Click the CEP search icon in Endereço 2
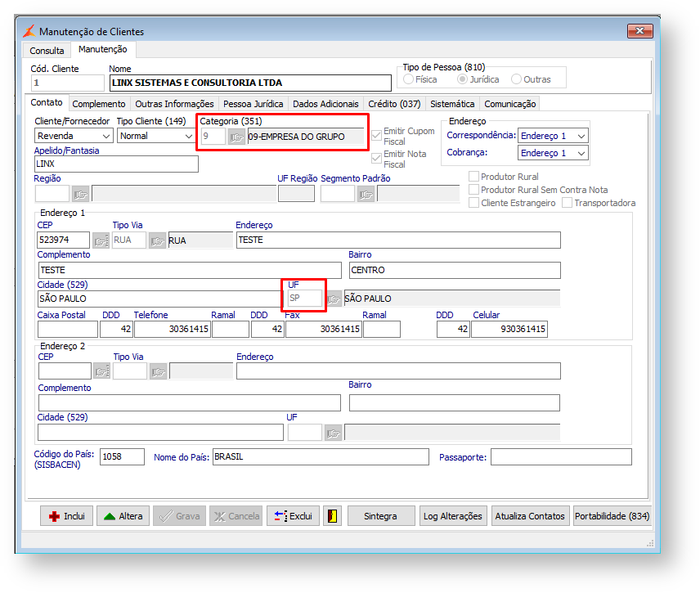Screen dimensions: 700x593 pos(101,371)
